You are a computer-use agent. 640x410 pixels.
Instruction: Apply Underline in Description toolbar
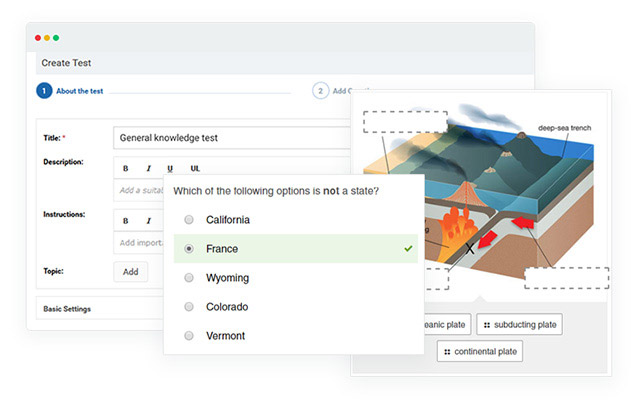tap(170, 169)
